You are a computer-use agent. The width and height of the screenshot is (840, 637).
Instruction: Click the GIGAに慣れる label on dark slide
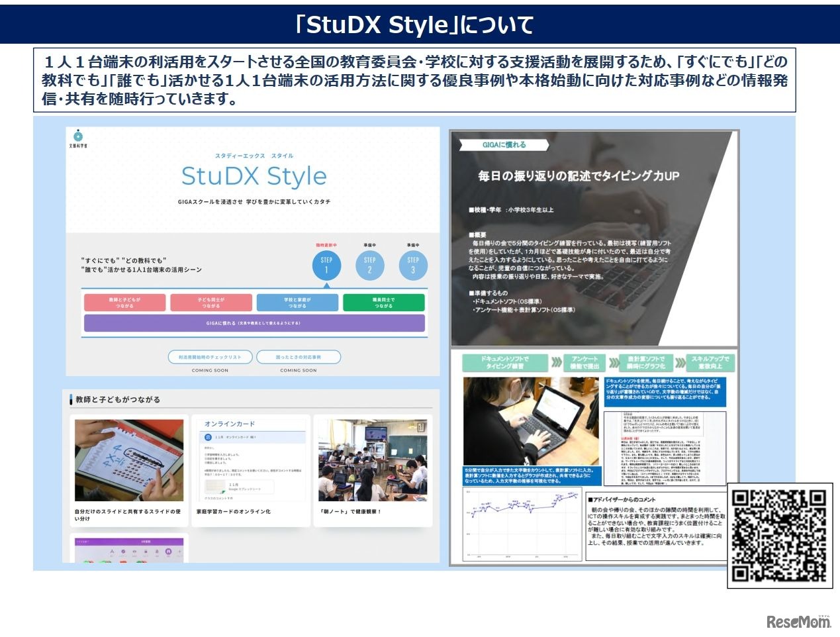504,144
